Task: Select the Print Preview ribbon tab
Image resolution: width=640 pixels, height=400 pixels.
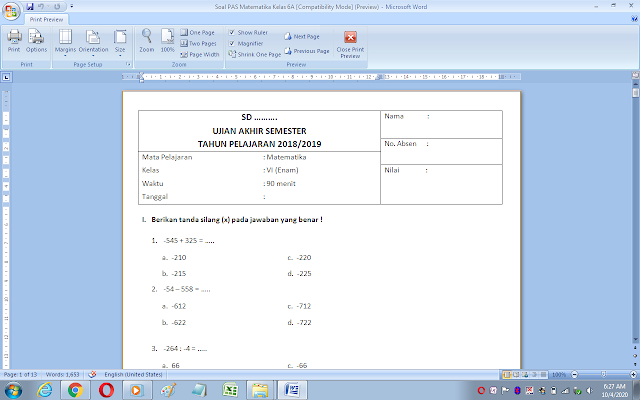Action: coord(46,19)
